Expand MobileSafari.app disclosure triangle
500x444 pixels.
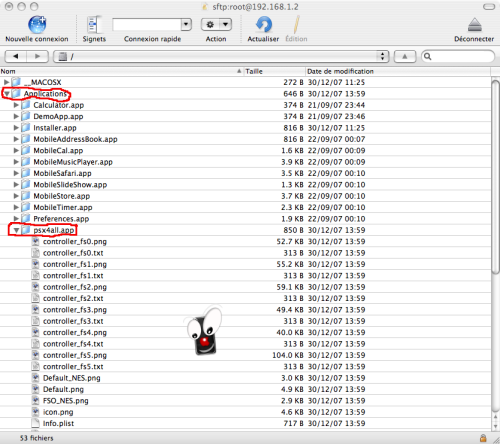pyautogui.click(x=16, y=173)
